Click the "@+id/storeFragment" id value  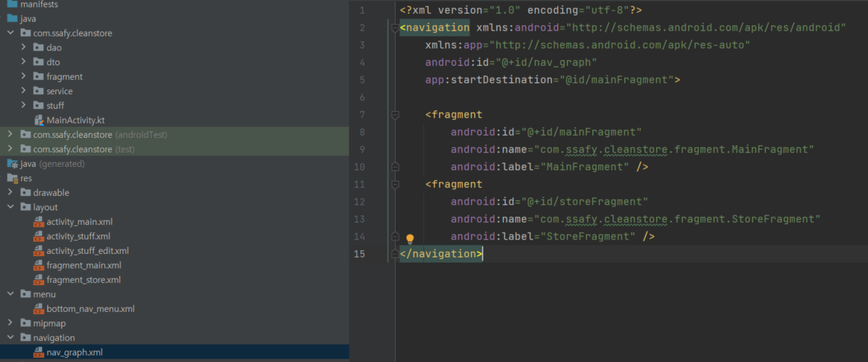(x=586, y=202)
